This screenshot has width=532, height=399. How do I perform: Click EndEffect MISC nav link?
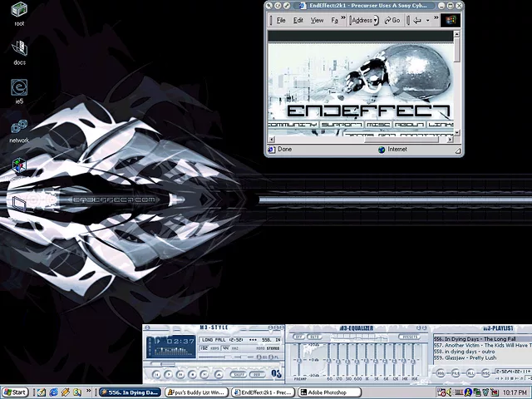tap(378, 125)
